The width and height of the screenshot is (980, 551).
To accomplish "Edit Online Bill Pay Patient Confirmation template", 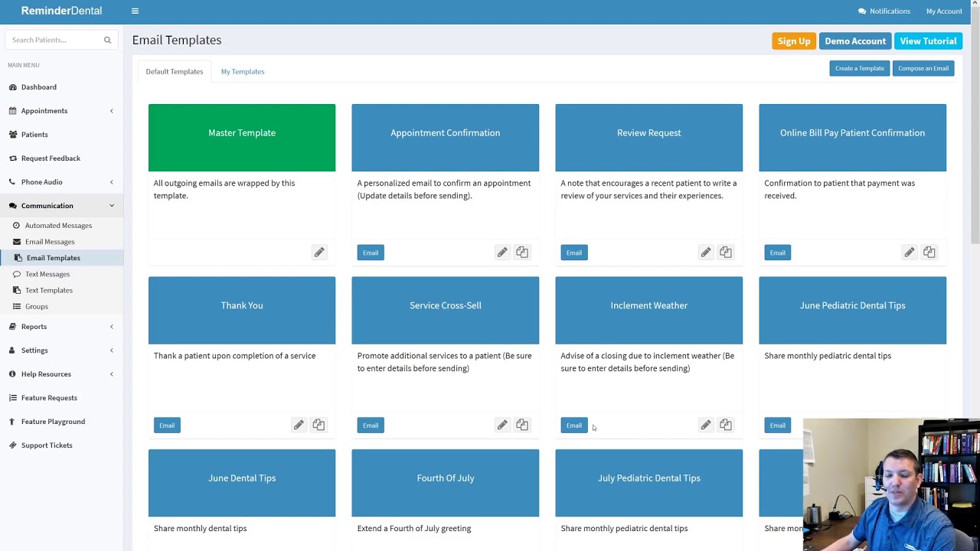I will point(910,253).
